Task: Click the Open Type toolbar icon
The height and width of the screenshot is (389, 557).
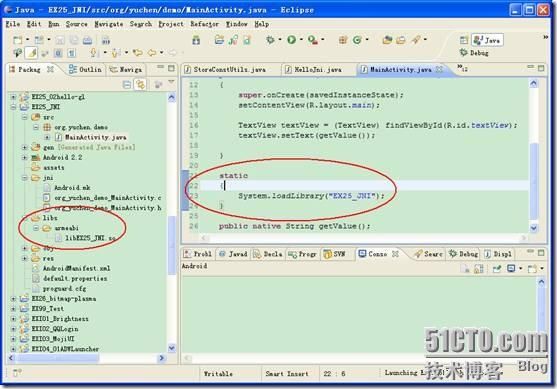Action: coord(387,40)
